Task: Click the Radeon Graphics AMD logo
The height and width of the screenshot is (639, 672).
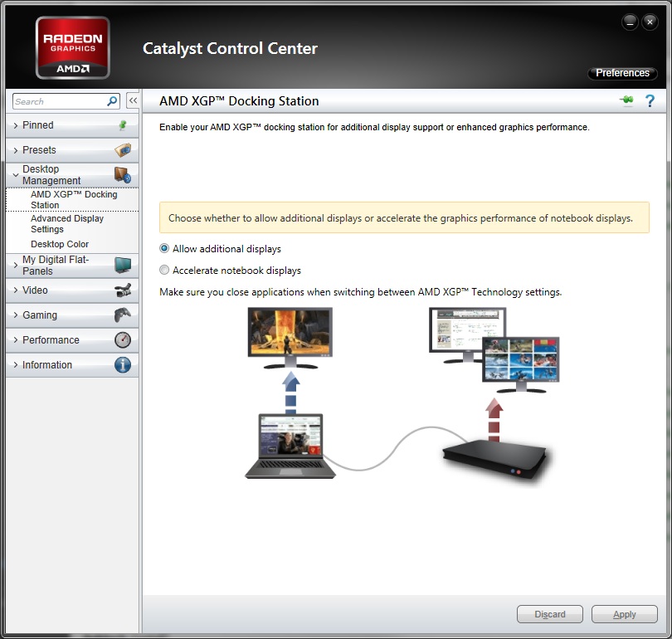Action: tap(73, 47)
